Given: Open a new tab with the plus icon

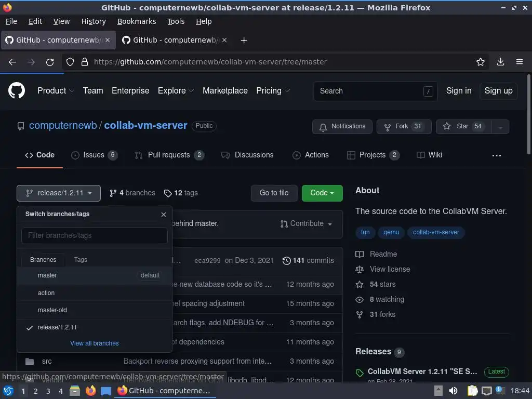Looking at the screenshot, I should click(x=244, y=41).
